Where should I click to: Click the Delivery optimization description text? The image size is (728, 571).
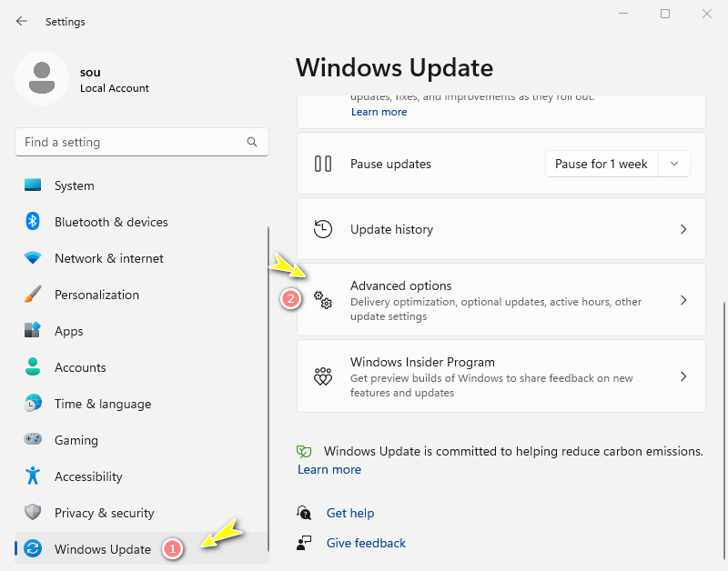coord(495,309)
